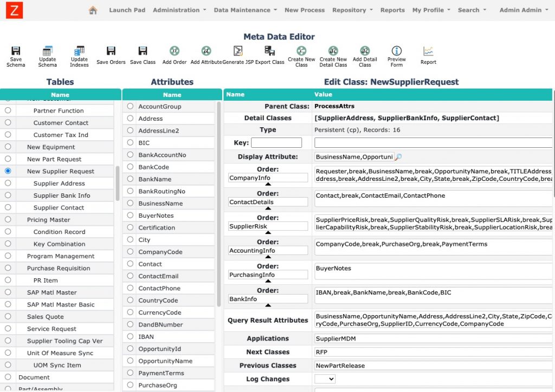
Task: Open the Report chart icon
Action: pyautogui.click(x=428, y=51)
